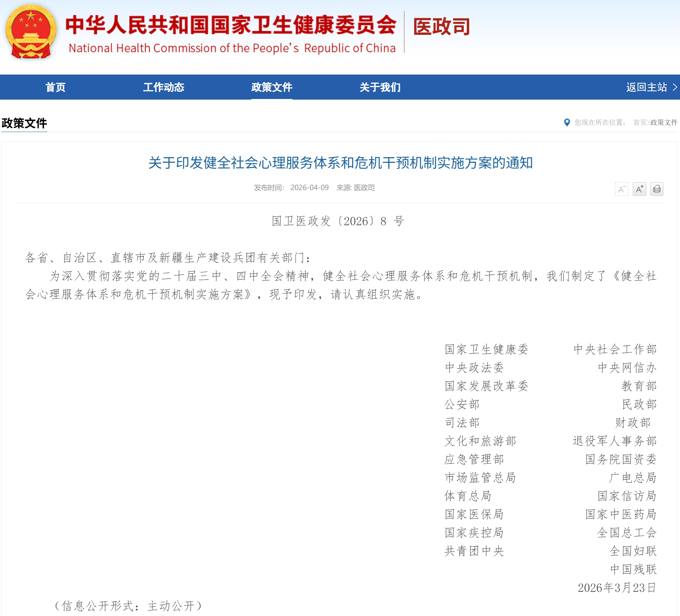Click the publish date 2026-04-09
Viewport: 680px width, 616px height.
pos(309,188)
